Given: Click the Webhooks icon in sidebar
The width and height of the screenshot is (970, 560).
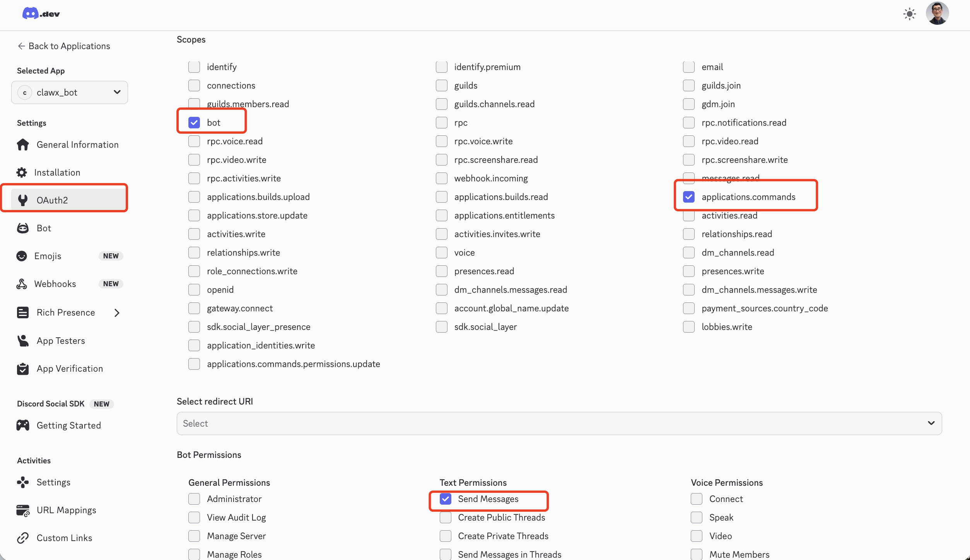Looking at the screenshot, I should (22, 284).
